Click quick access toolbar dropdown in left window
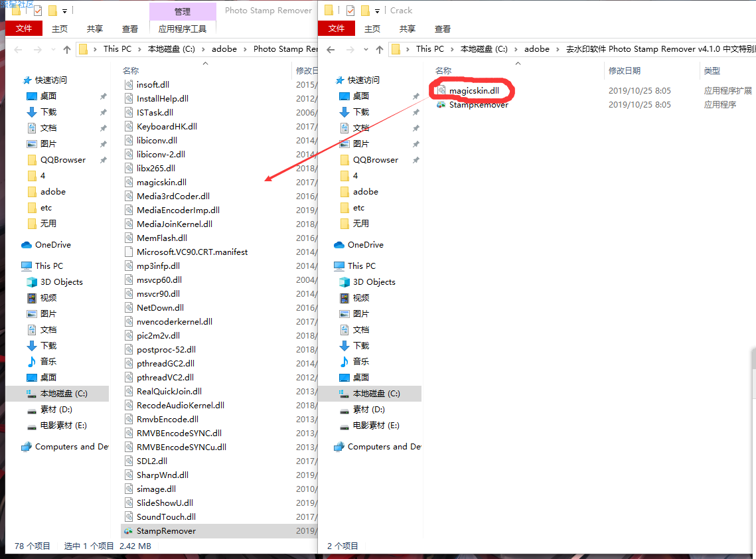756x559 pixels. click(x=64, y=11)
